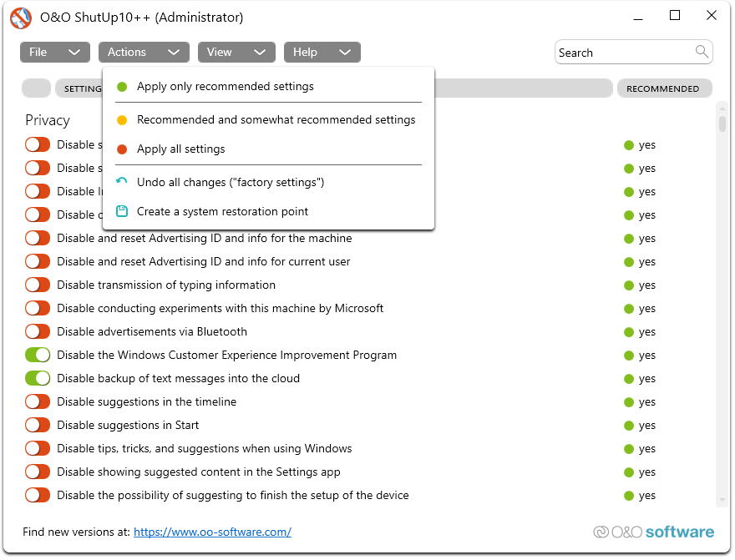Click the O&O software logo at the bottom right
The width and height of the screenshot is (735, 560).
(x=653, y=532)
